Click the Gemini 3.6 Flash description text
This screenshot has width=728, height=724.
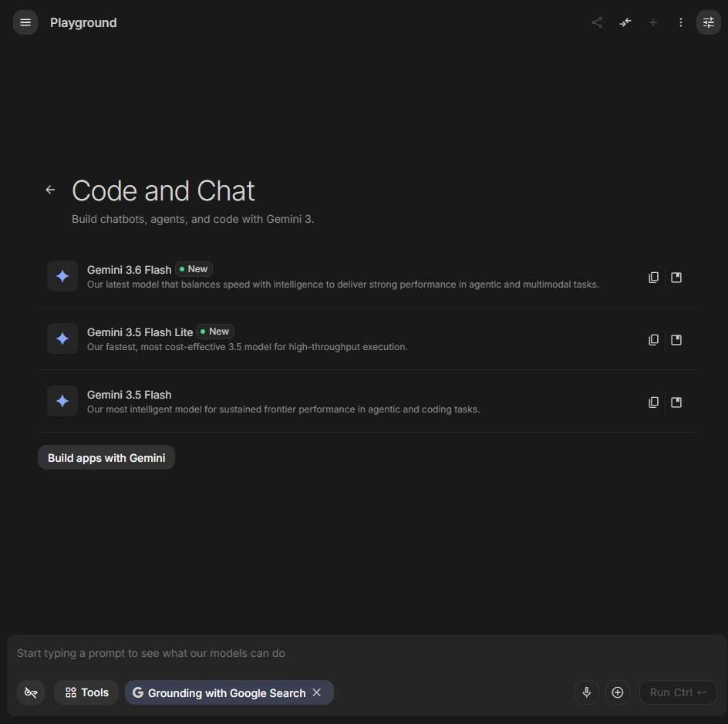tap(343, 285)
